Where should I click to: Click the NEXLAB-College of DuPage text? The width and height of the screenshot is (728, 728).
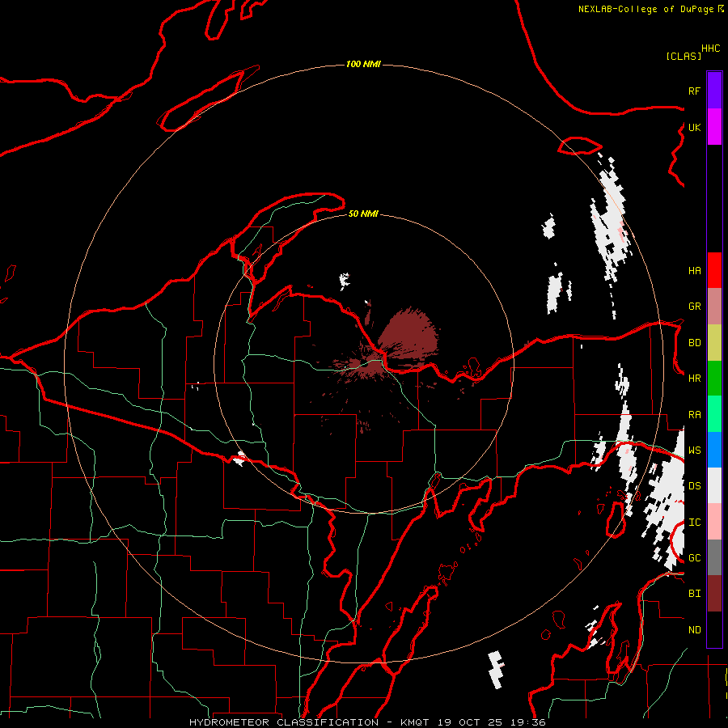pyautogui.click(x=645, y=9)
